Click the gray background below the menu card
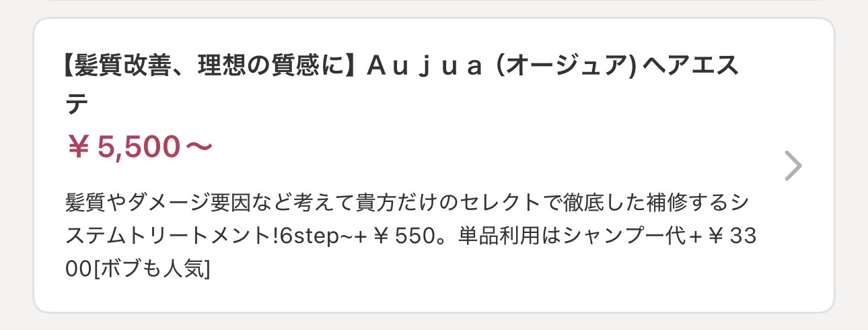The width and height of the screenshot is (868, 330). point(433,322)
